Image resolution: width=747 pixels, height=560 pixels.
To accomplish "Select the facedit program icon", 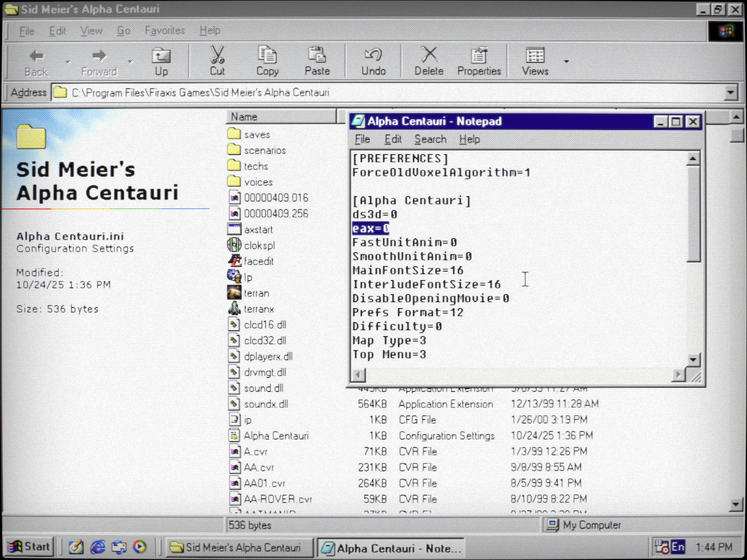I will tap(234, 261).
